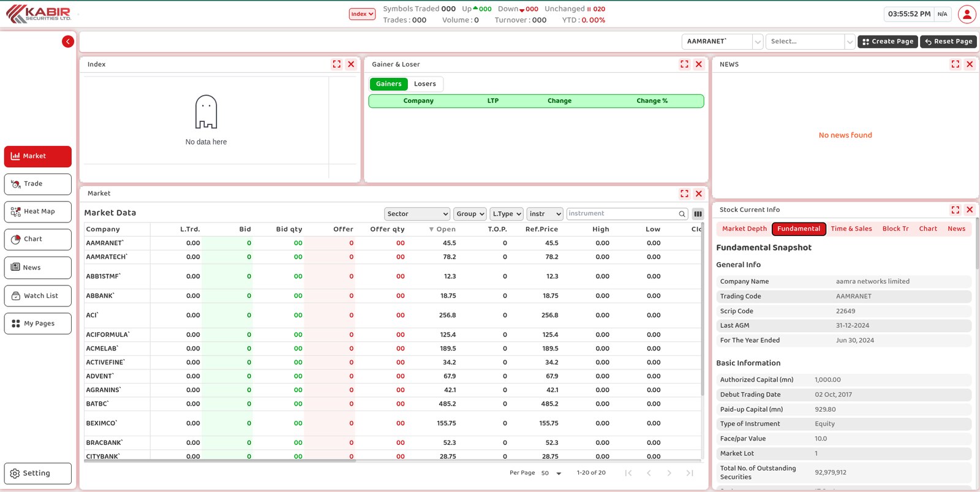The width and height of the screenshot is (980, 492).
Task: Open Chart from the sidebar
Action: point(38,240)
